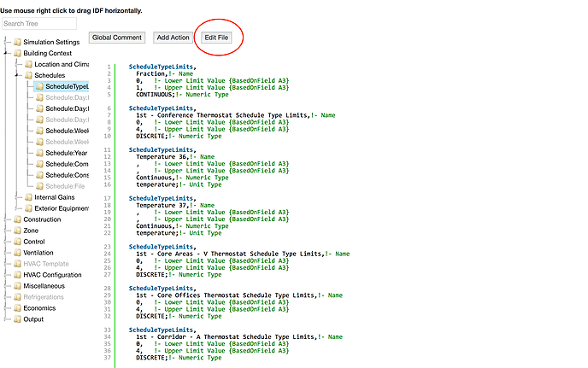Click 'Temperature 36' name line
The height and width of the screenshot is (368, 588).
[x=175, y=157]
